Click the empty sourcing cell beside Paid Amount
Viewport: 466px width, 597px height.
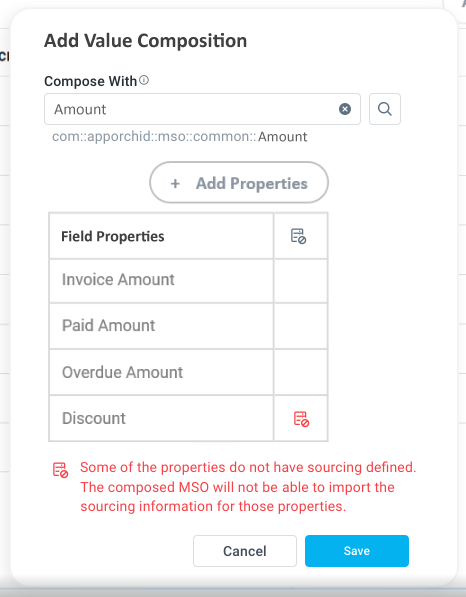pyautogui.click(x=301, y=326)
